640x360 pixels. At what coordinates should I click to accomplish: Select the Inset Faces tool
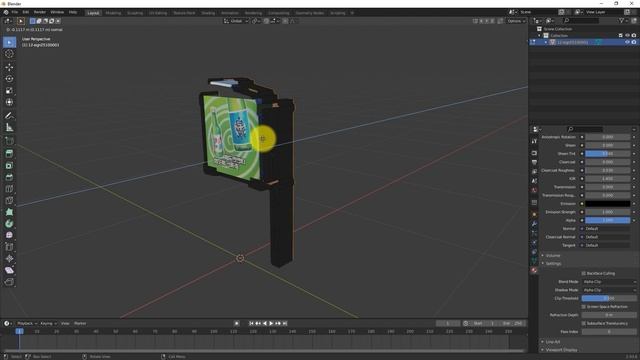(9, 165)
